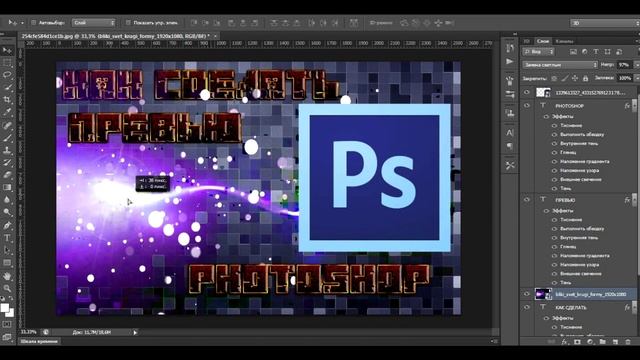Screen dimensions: 640x360
Task: Click the lock all padlock icon
Action: coord(585,78)
